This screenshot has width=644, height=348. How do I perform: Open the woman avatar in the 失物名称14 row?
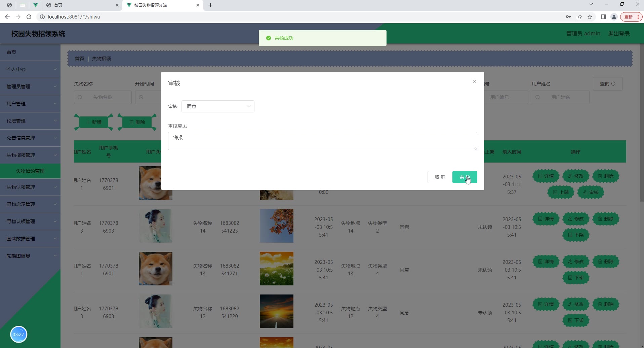pyautogui.click(x=156, y=226)
